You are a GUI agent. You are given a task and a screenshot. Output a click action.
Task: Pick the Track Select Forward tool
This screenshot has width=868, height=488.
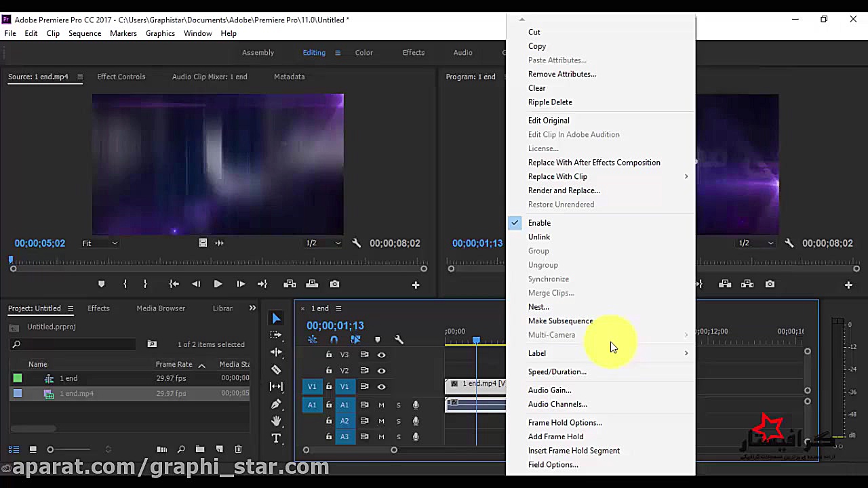point(276,335)
